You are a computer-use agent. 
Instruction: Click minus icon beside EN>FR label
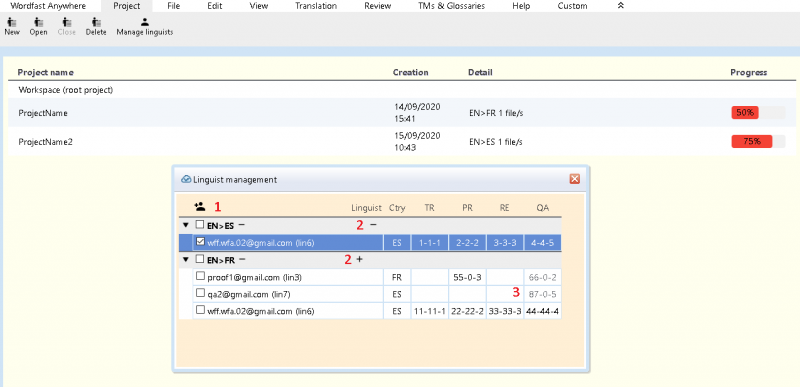point(242,260)
